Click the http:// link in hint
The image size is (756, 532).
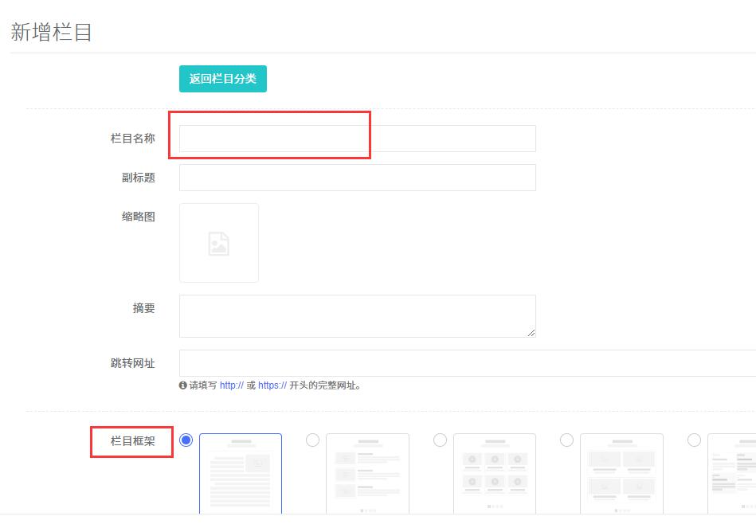click(231, 385)
